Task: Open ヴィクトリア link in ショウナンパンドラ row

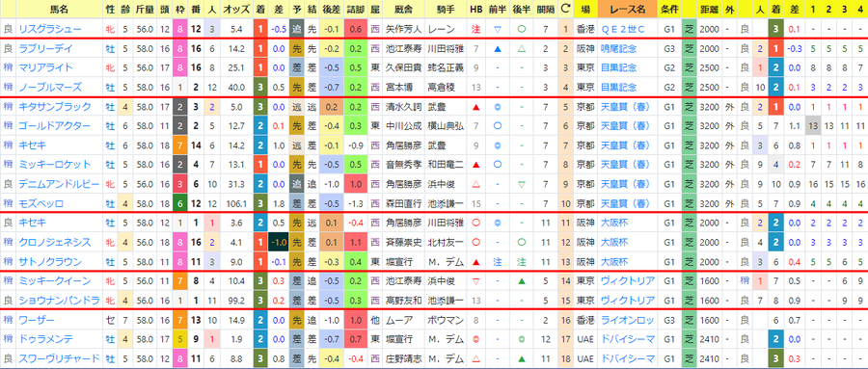Action: tap(628, 301)
